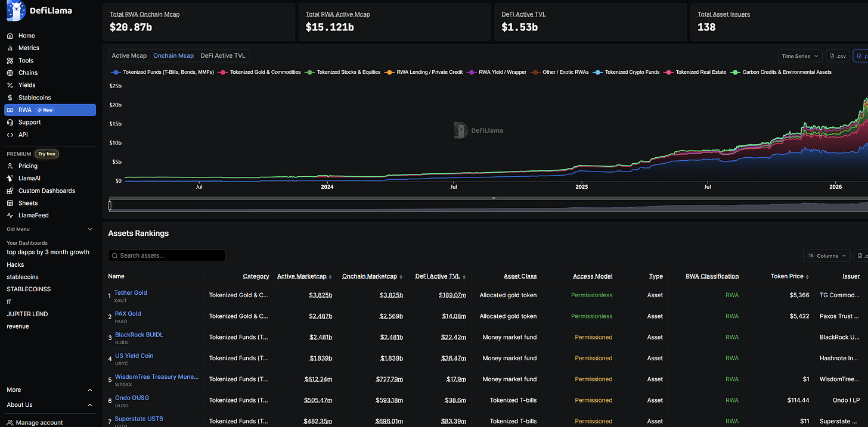Click the Category column header
The width and height of the screenshot is (868, 427).
[x=256, y=276]
